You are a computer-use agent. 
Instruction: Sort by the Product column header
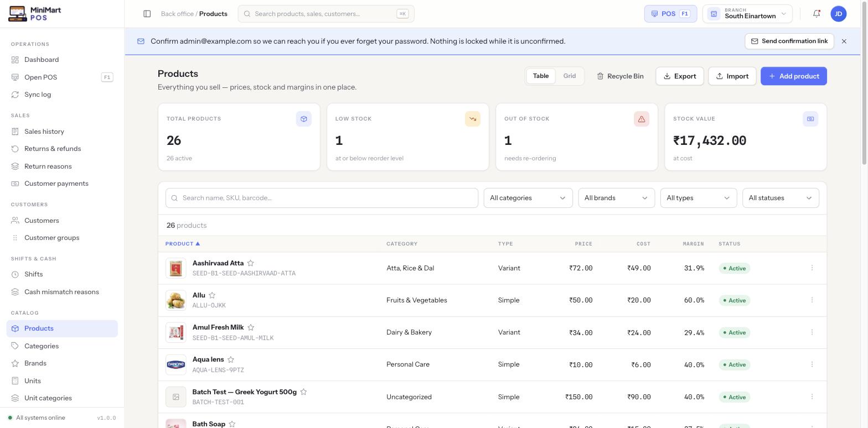[x=182, y=244]
